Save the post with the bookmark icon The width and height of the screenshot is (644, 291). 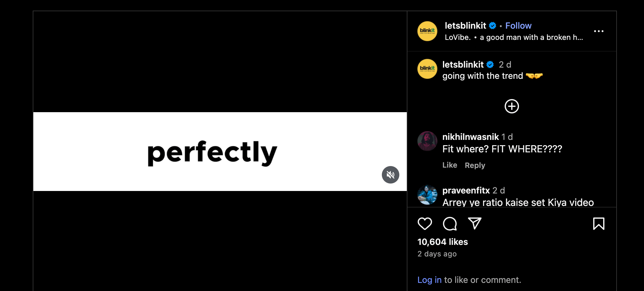coord(598,224)
